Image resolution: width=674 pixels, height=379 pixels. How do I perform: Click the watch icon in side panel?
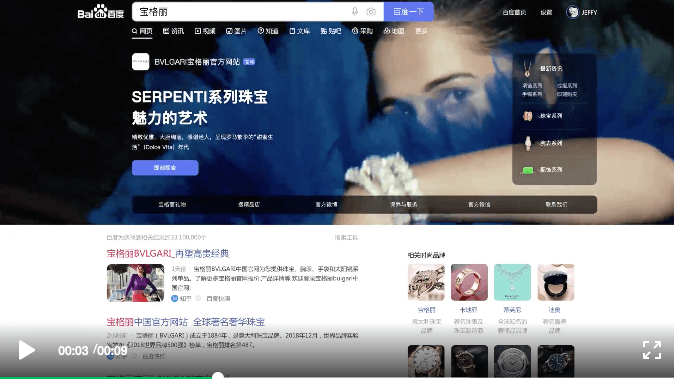[528, 143]
